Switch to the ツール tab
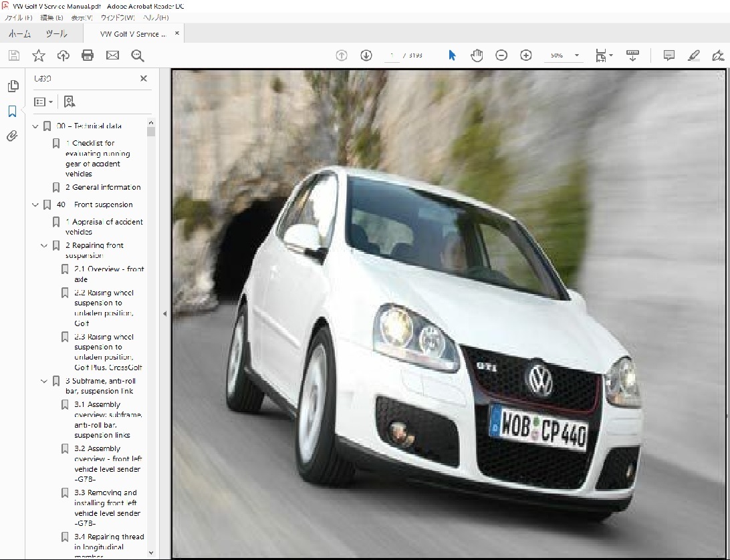Viewport: 730px width, 560px height. click(x=56, y=33)
